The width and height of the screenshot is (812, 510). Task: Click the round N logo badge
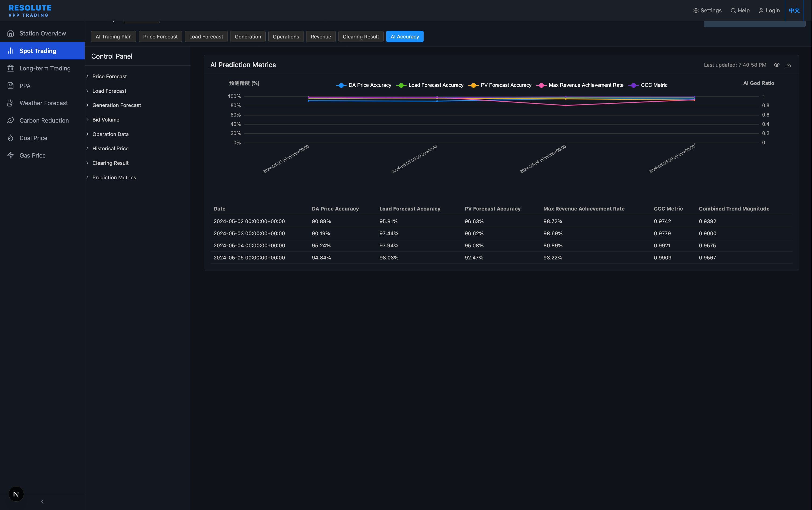click(x=16, y=494)
